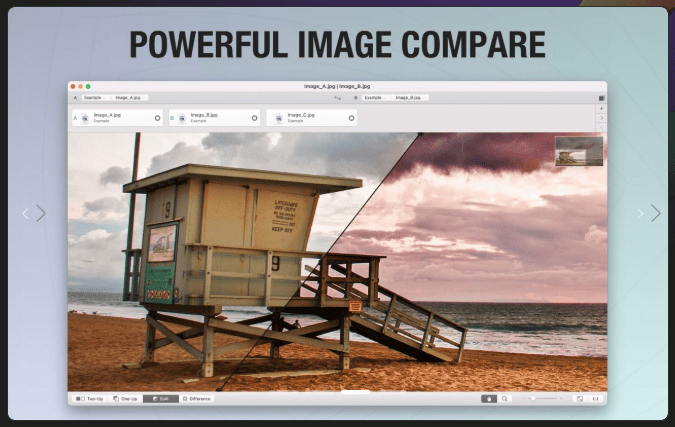The image size is (675, 427).
Task: Go to previous slide with the left-pointing chevron
Action: [25, 213]
